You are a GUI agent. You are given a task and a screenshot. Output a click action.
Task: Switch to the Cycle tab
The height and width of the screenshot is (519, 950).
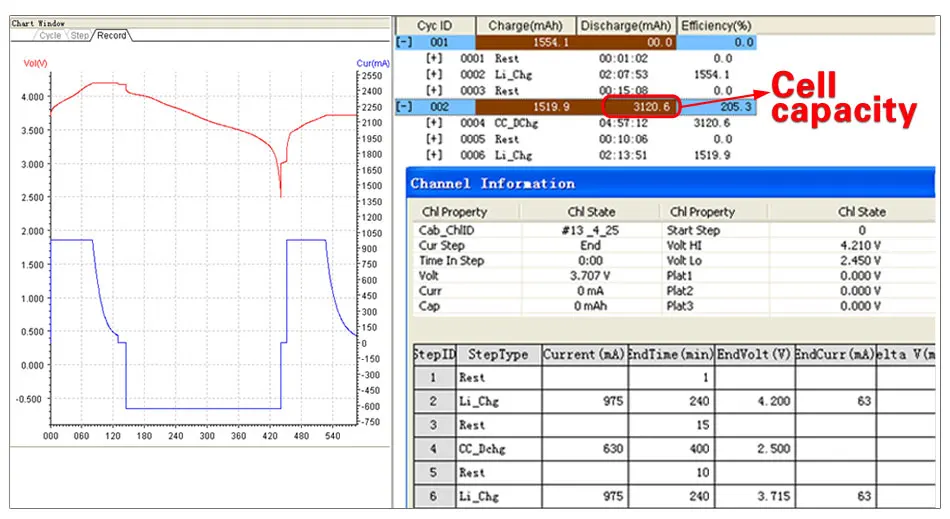tap(50, 35)
